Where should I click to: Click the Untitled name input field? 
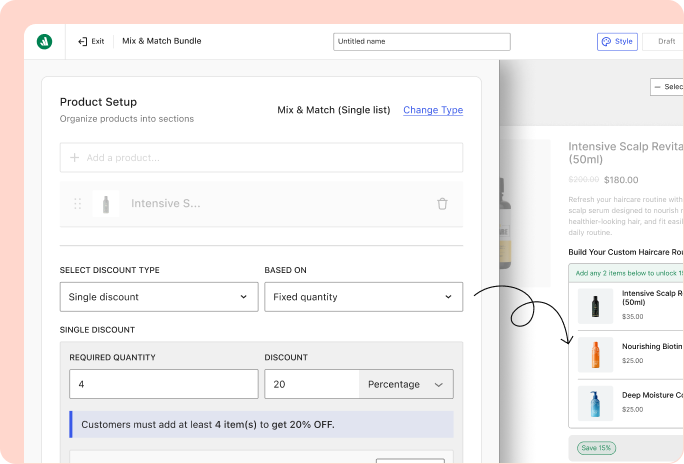(x=421, y=41)
